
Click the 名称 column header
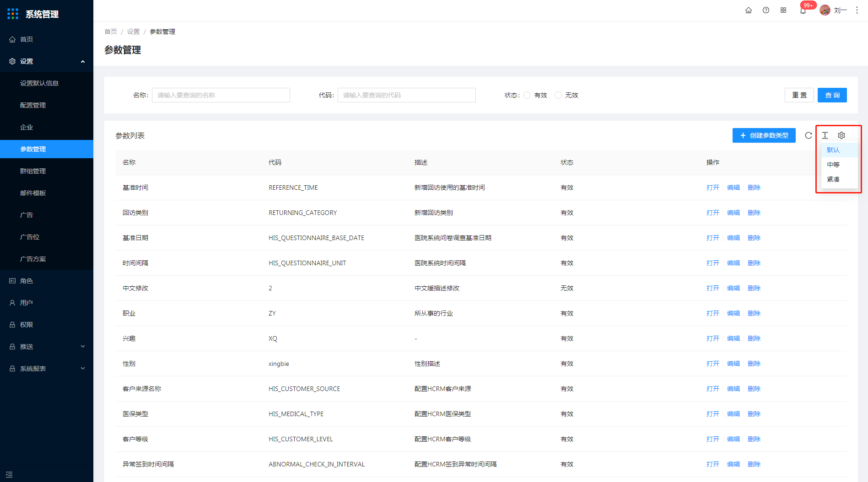coord(129,162)
